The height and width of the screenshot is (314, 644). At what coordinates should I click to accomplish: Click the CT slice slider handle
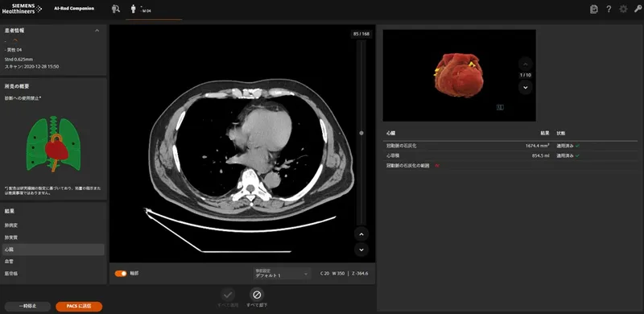click(361, 133)
